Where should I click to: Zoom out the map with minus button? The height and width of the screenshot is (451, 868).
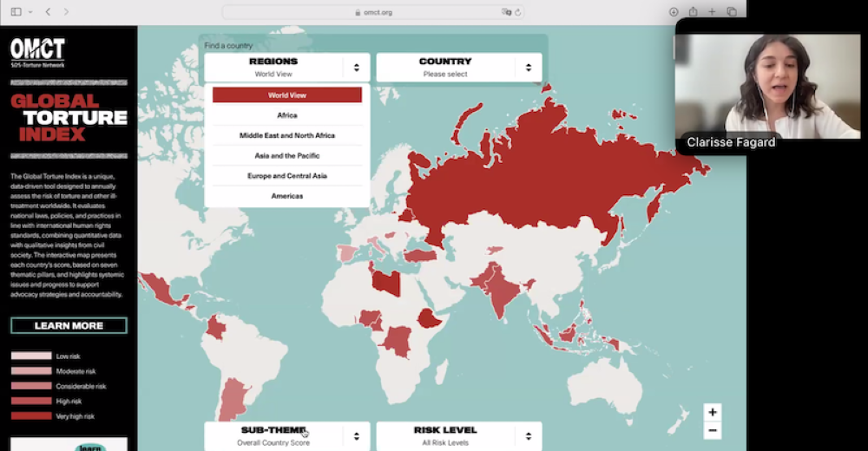[x=713, y=430]
